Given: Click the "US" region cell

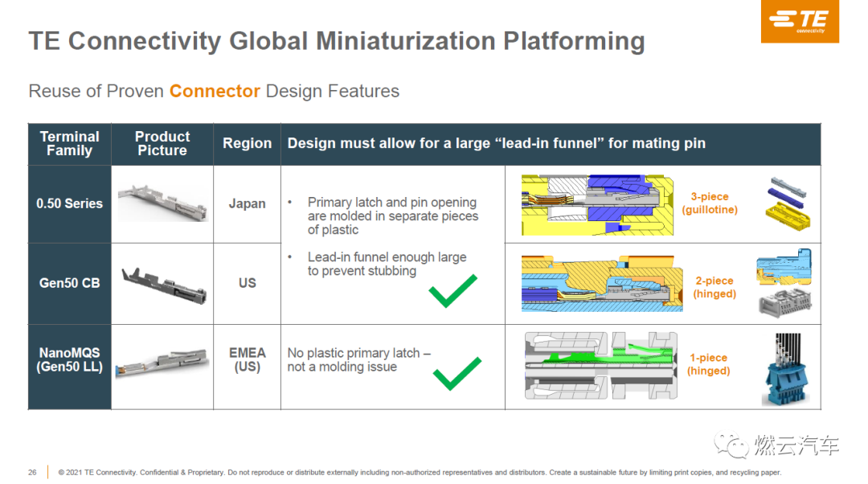Looking at the screenshot, I should coord(247,283).
